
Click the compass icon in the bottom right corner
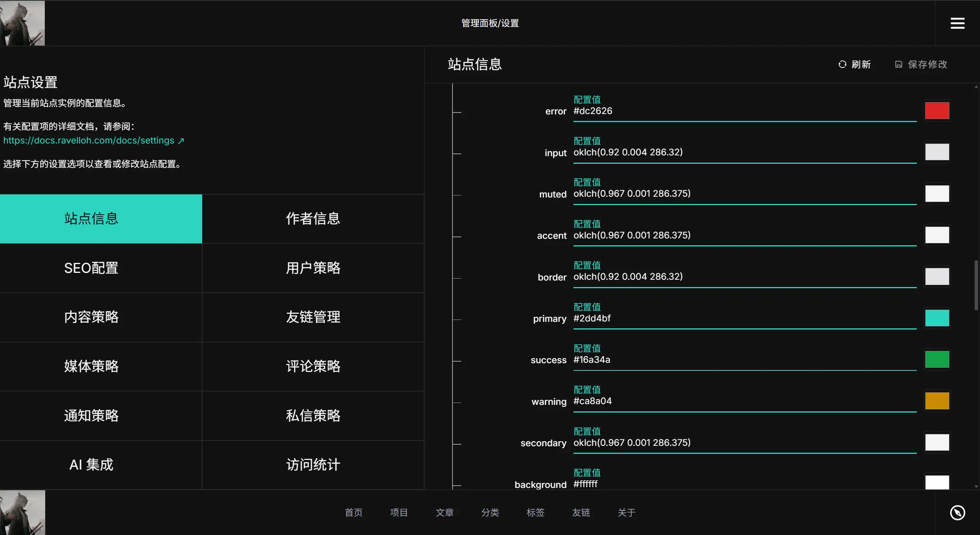click(957, 512)
